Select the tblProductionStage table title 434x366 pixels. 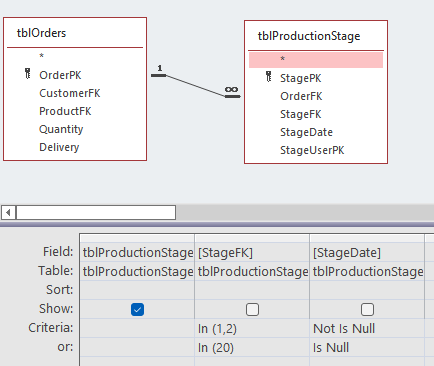point(309,36)
